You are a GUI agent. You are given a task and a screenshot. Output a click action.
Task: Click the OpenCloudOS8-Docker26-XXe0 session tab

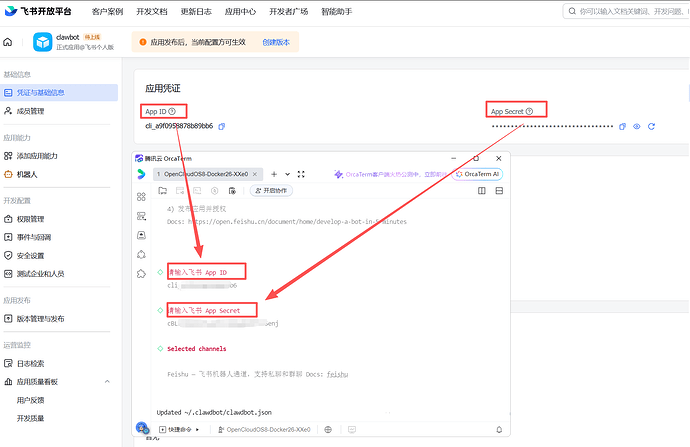(x=208, y=174)
